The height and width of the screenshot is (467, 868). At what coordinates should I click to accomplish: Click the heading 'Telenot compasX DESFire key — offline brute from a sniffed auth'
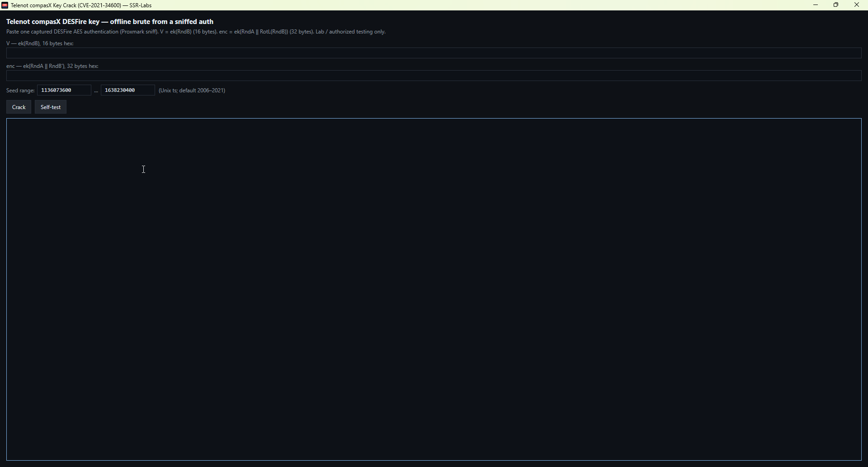click(x=110, y=22)
